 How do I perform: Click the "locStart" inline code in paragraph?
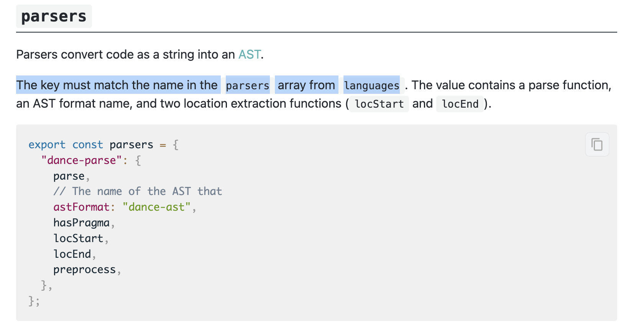tap(379, 104)
